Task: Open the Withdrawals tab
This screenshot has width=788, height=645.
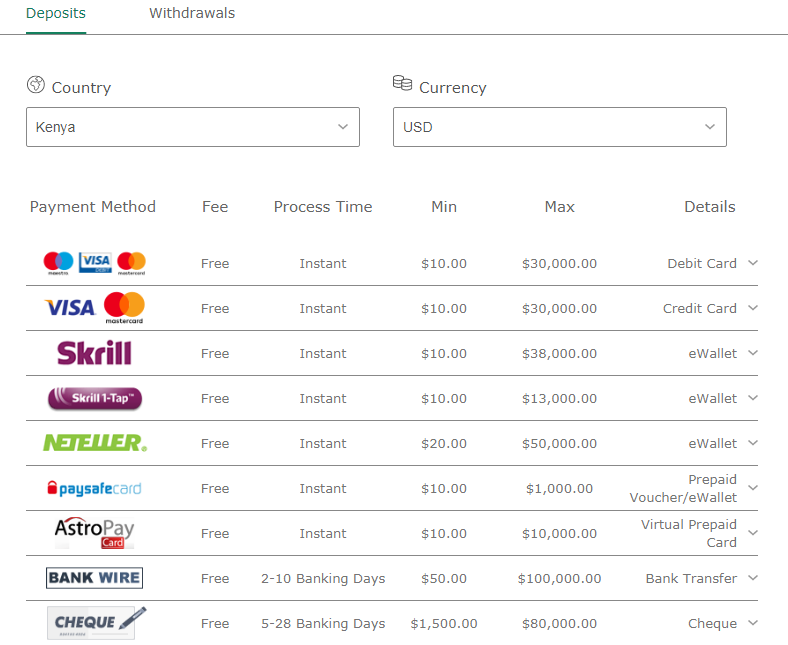Action: click(x=192, y=13)
